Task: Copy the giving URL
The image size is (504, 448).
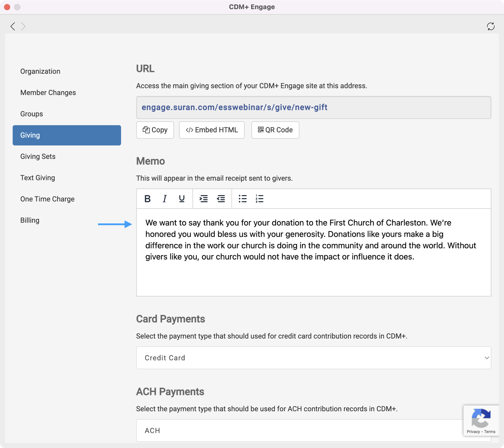Action: click(155, 130)
